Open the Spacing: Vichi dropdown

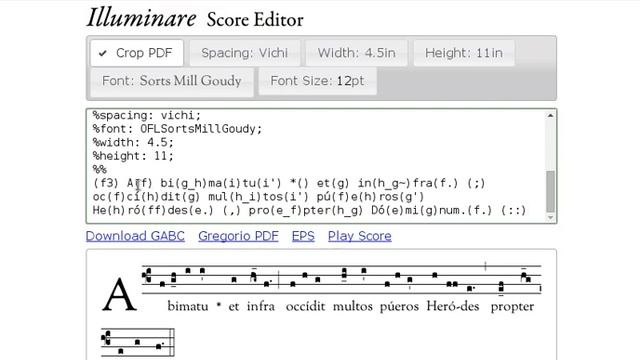click(244, 53)
